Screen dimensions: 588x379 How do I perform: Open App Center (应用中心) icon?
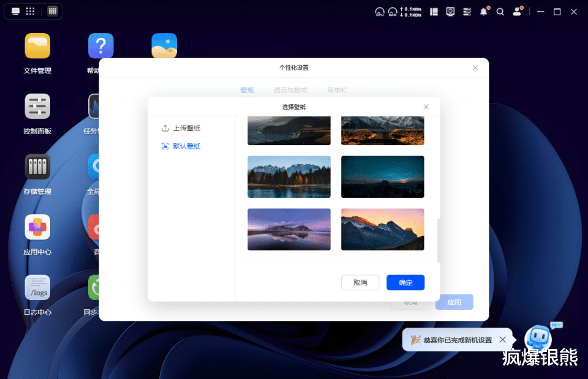[x=37, y=227]
